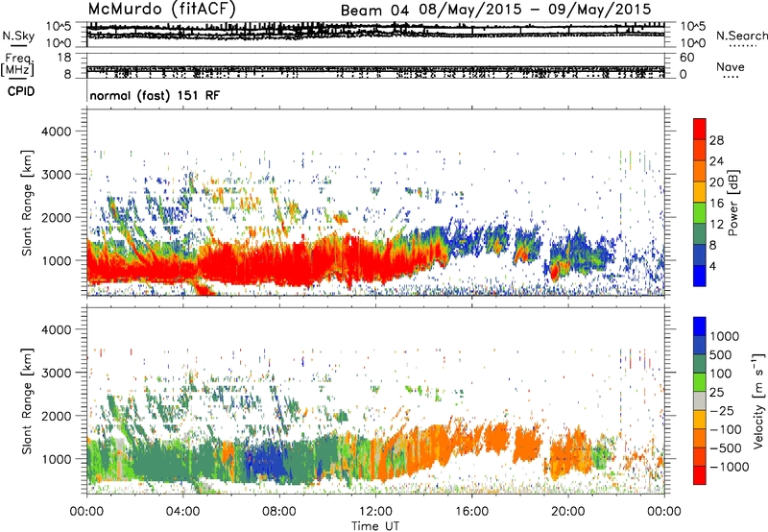Click the Freq. [MHz] axis label

pos(17,64)
